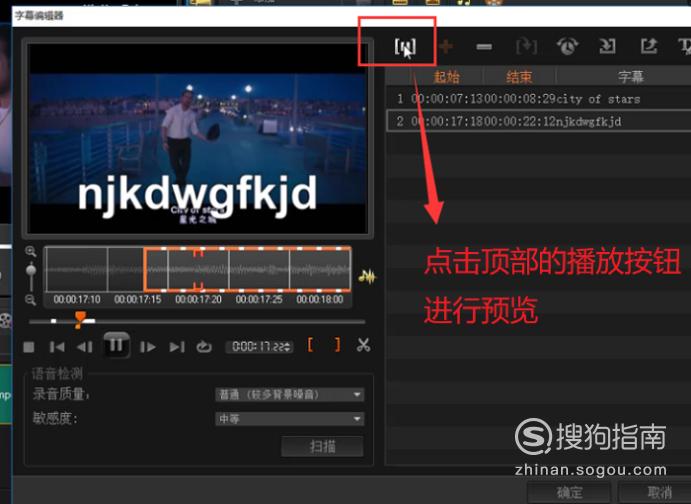This screenshot has width=691, height=504.
Task: Click the orange scrubber playhead marker
Action: 80,319
